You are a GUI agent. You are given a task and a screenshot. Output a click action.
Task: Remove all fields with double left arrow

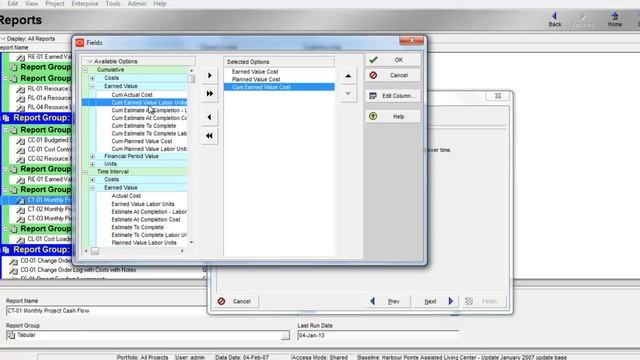tap(210, 136)
